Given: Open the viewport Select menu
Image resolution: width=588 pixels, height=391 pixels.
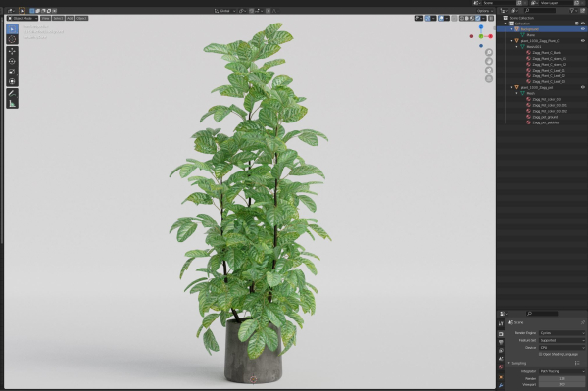Looking at the screenshot, I should pyautogui.click(x=58, y=18).
